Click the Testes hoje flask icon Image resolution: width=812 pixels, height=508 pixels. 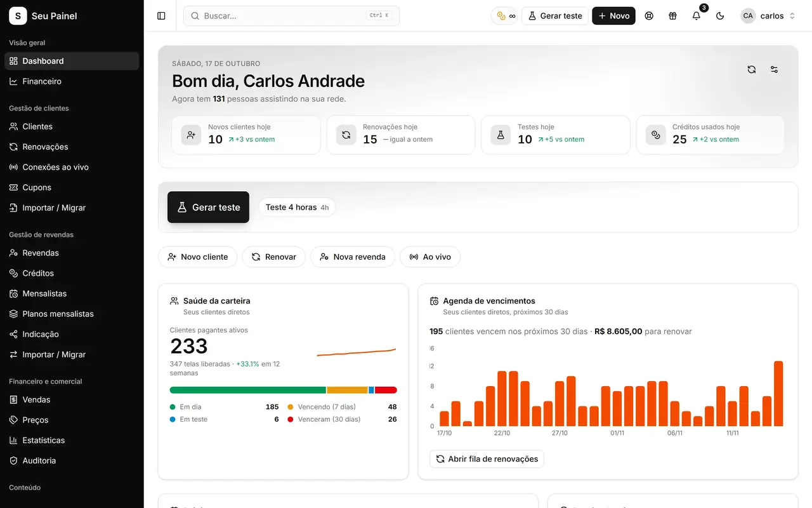pos(501,135)
